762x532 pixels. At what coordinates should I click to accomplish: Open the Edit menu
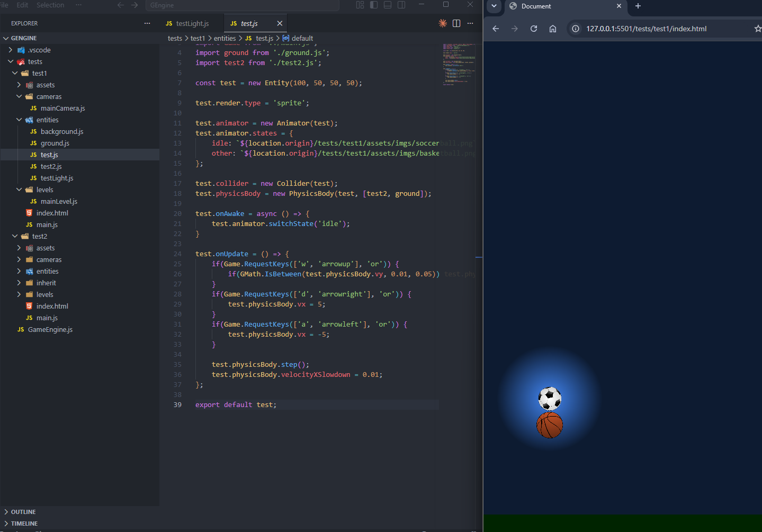click(22, 5)
